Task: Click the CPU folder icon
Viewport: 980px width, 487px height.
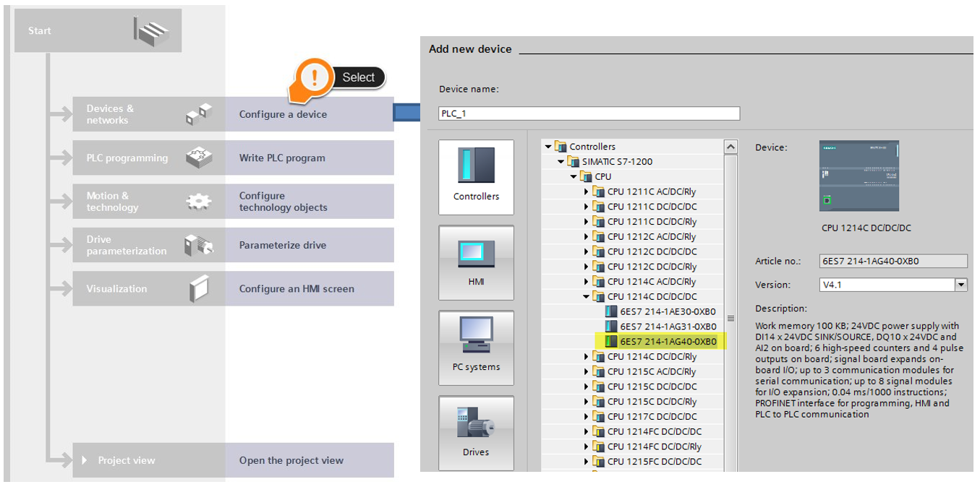Action: [586, 176]
